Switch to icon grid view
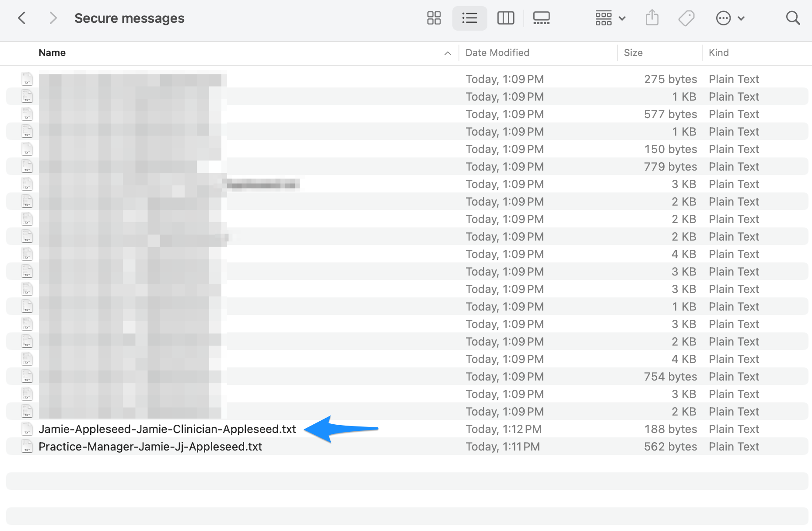The image size is (812, 531). (x=434, y=18)
